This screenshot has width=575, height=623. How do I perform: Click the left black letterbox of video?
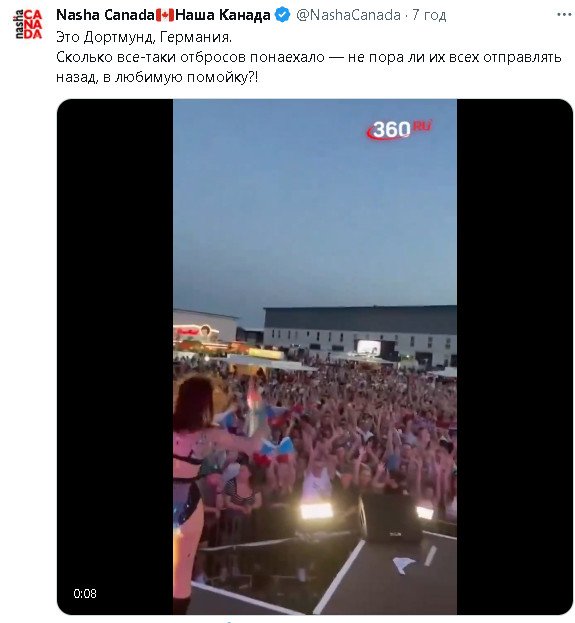click(x=115, y=356)
